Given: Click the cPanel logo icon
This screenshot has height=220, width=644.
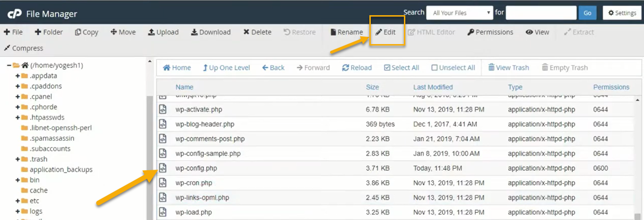Looking at the screenshot, I should pos(14,13).
